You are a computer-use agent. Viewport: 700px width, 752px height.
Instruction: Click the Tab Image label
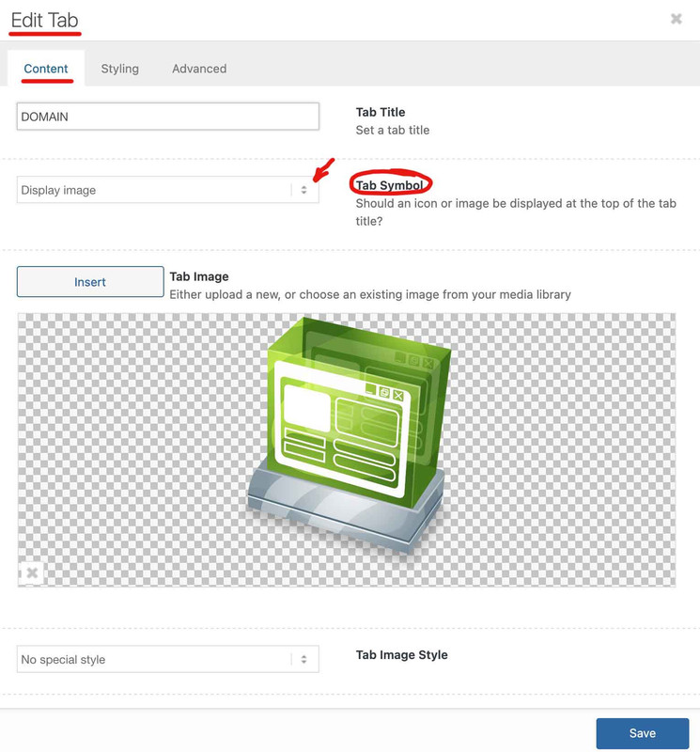click(199, 276)
